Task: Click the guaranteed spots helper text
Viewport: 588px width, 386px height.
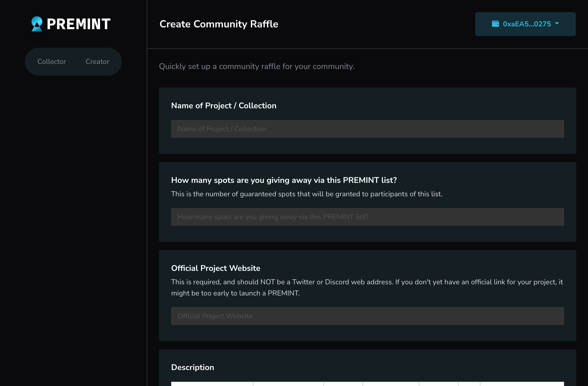Action: coord(307,194)
